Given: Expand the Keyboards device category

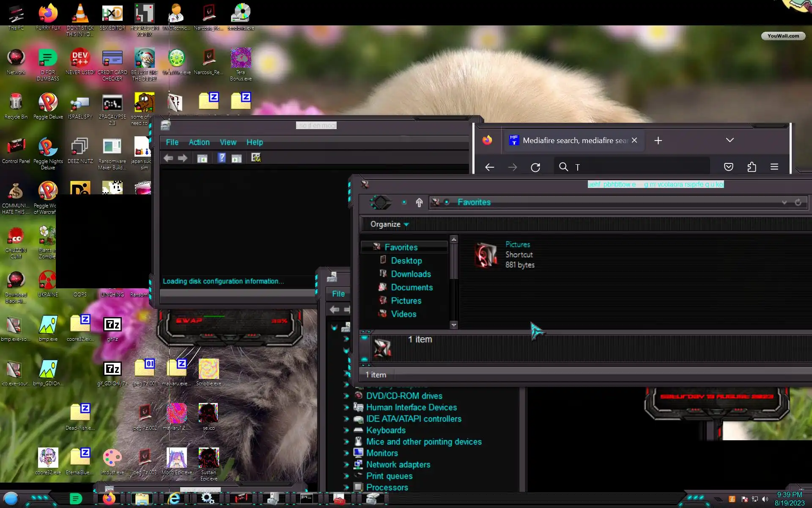Looking at the screenshot, I should point(346,430).
